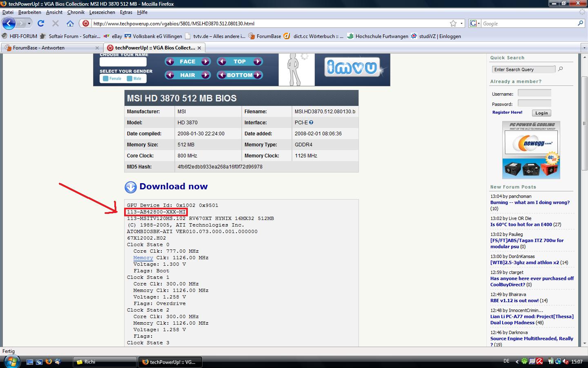Viewport: 588px width, 368px height.
Task: Stop loading with the toolbar X icon
Action: 56,23
